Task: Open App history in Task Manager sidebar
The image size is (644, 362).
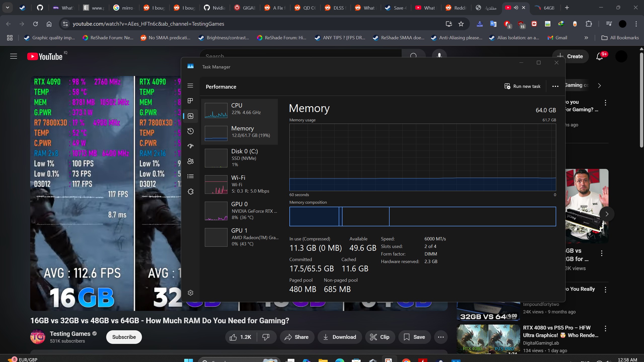Action: click(x=191, y=131)
